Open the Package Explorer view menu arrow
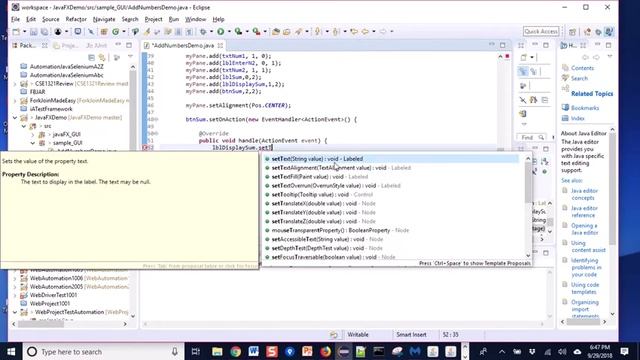The image size is (640, 360). (130, 57)
